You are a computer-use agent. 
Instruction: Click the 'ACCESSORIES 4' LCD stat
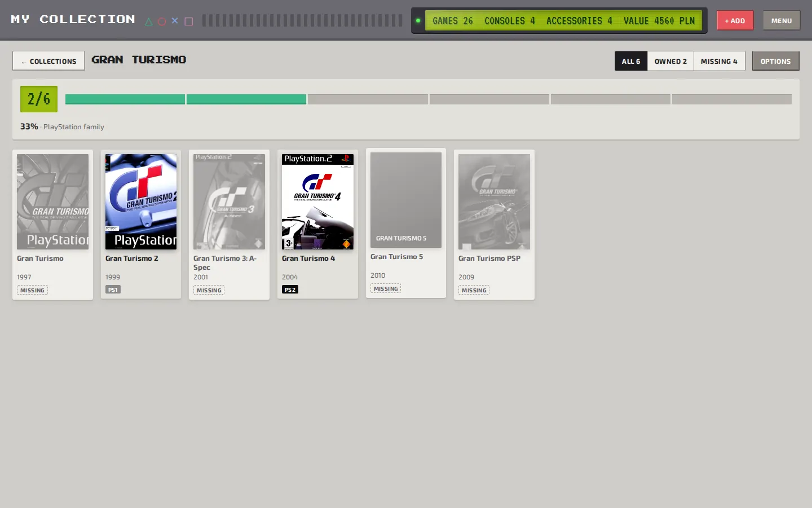[x=579, y=21]
